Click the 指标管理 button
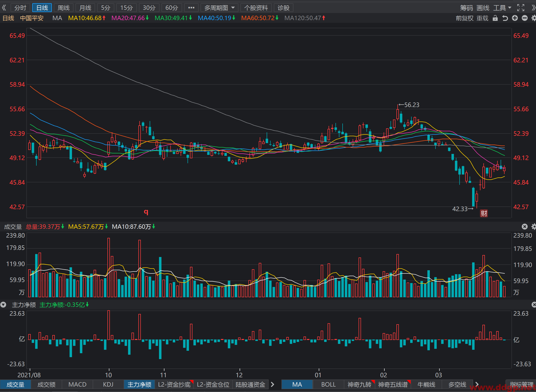 coord(521,384)
